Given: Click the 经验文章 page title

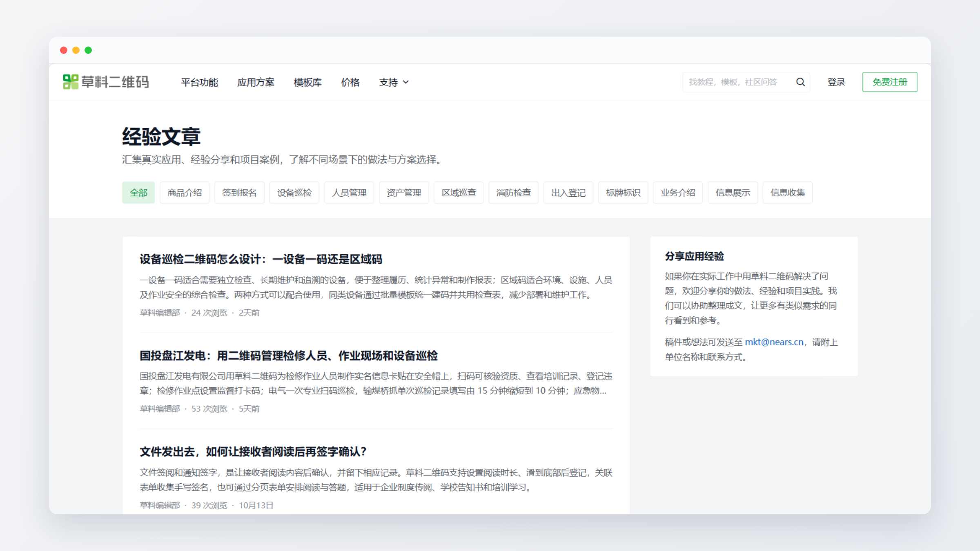Looking at the screenshot, I should point(161,136).
